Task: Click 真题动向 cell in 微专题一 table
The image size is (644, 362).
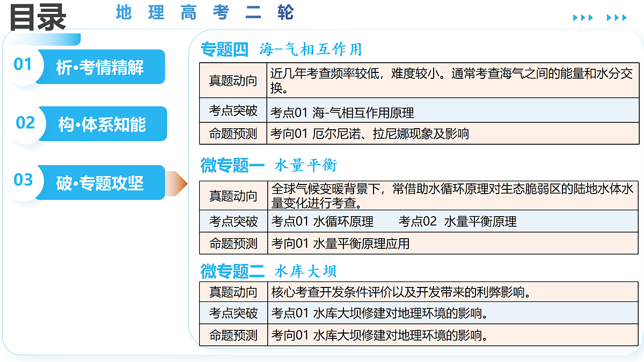Action: [233, 196]
